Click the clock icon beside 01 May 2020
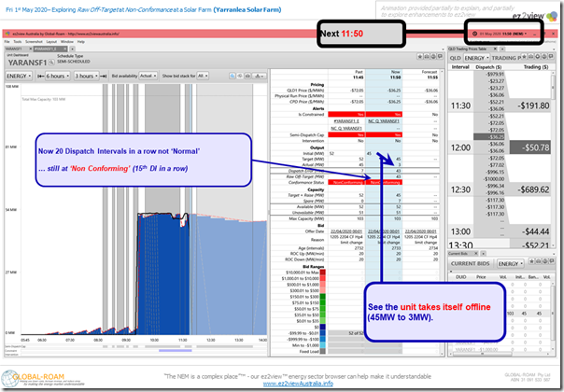564x392 pixels. [474, 34]
